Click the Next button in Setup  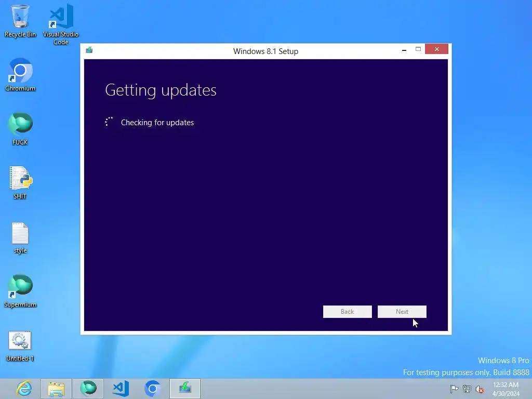402,312
